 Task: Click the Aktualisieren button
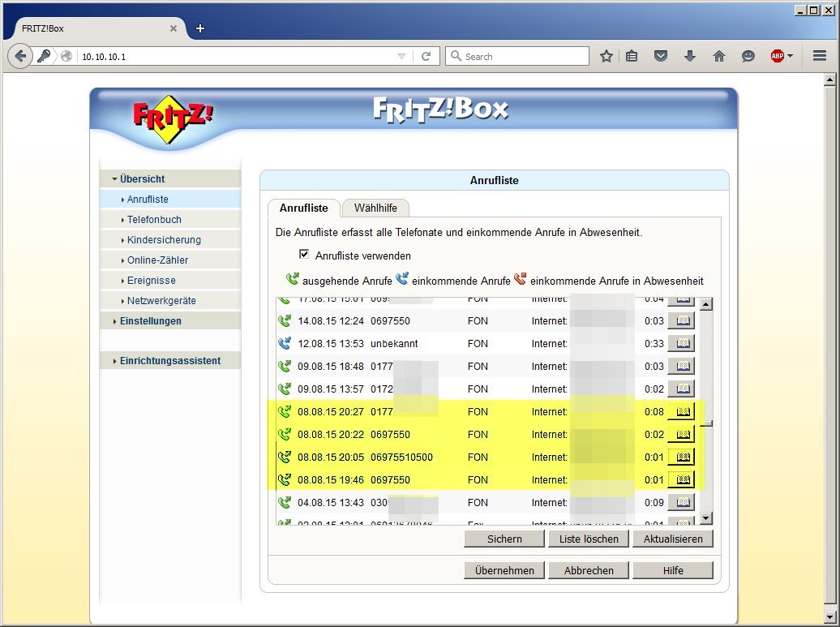[x=672, y=539]
